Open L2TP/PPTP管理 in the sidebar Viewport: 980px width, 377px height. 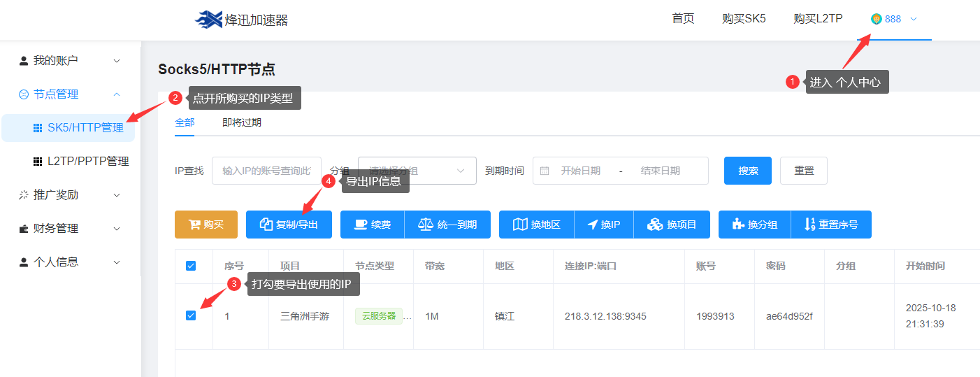pyautogui.click(x=87, y=162)
